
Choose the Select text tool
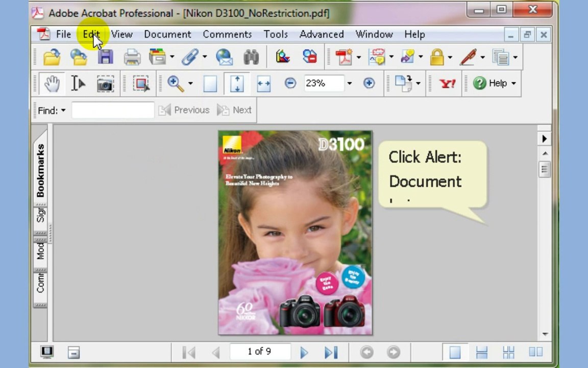pos(78,83)
